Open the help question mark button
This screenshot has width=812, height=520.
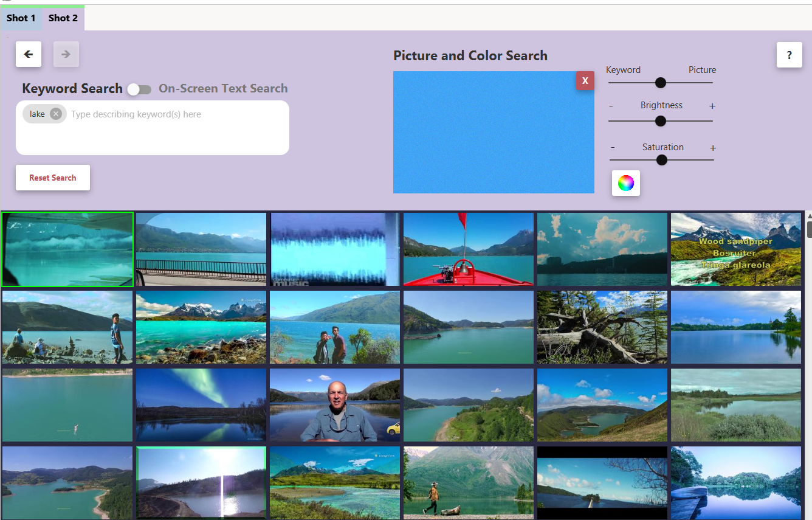790,55
